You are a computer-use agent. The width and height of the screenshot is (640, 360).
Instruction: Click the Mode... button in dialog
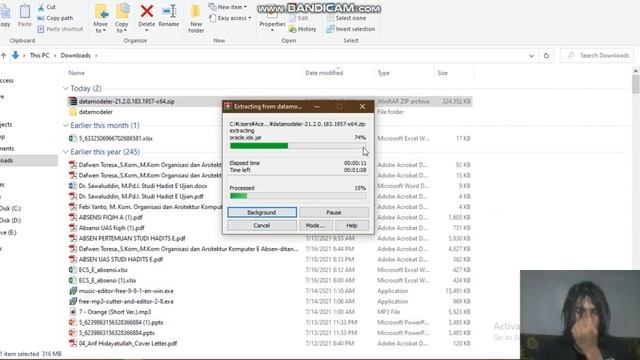pos(315,225)
